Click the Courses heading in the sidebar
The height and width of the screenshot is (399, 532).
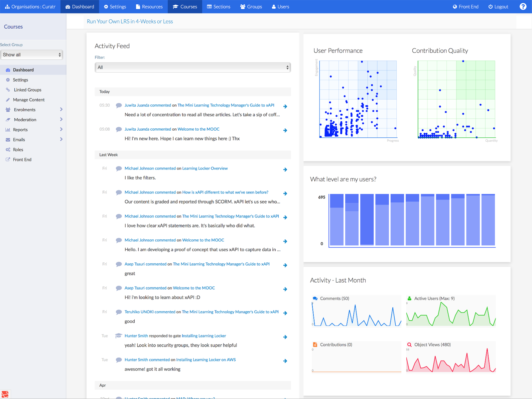[x=13, y=27]
